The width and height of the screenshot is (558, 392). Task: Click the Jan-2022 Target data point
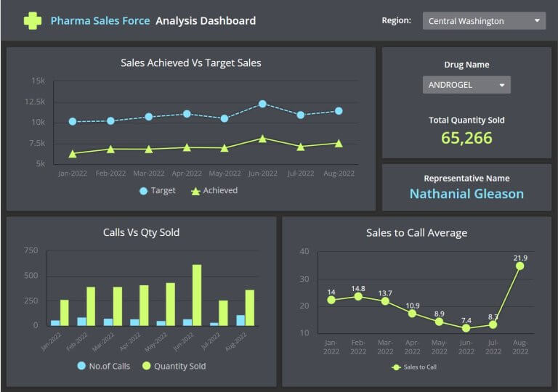pos(73,121)
